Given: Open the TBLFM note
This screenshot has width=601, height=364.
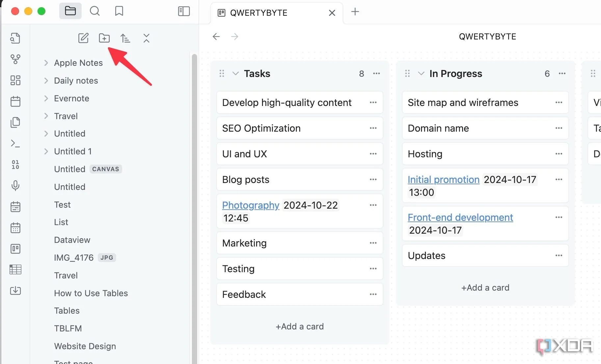Looking at the screenshot, I should click(x=68, y=328).
